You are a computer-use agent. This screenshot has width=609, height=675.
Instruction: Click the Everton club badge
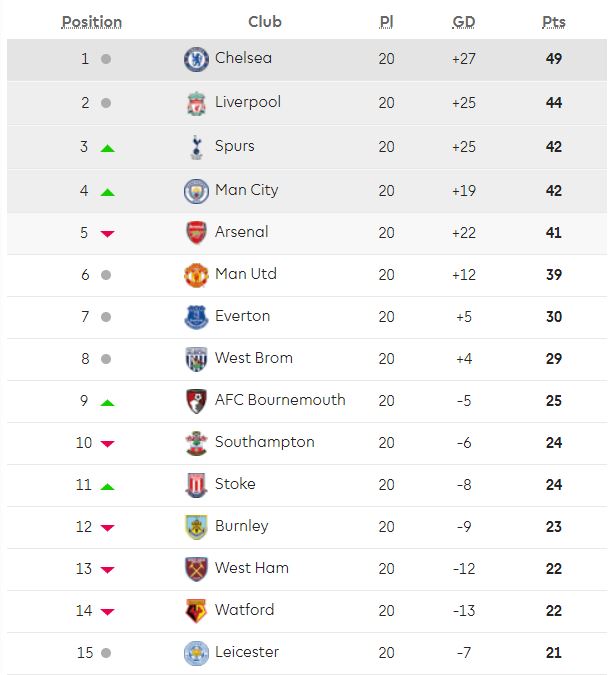(x=196, y=317)
